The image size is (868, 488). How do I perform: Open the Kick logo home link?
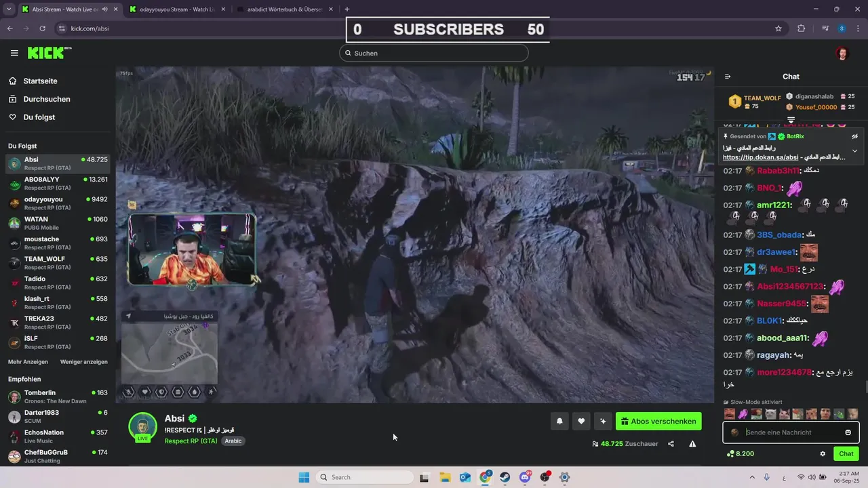tap(50, 53)
